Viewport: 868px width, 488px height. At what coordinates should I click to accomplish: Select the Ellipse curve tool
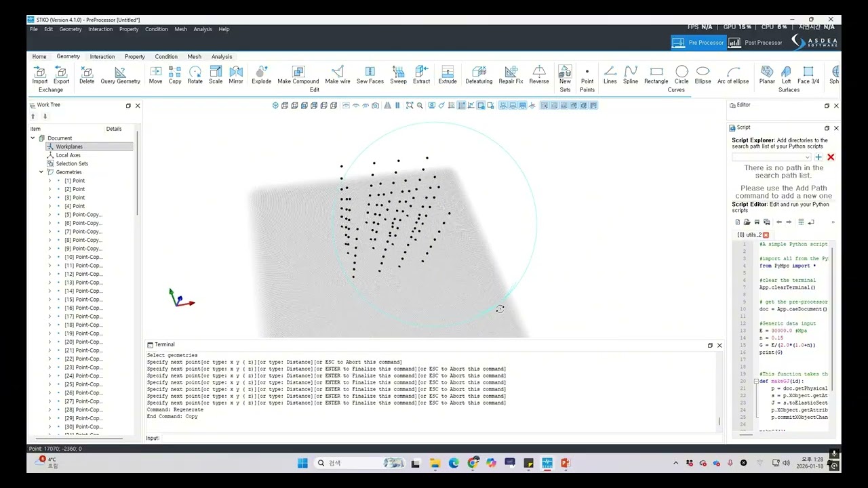coord(703,75)
